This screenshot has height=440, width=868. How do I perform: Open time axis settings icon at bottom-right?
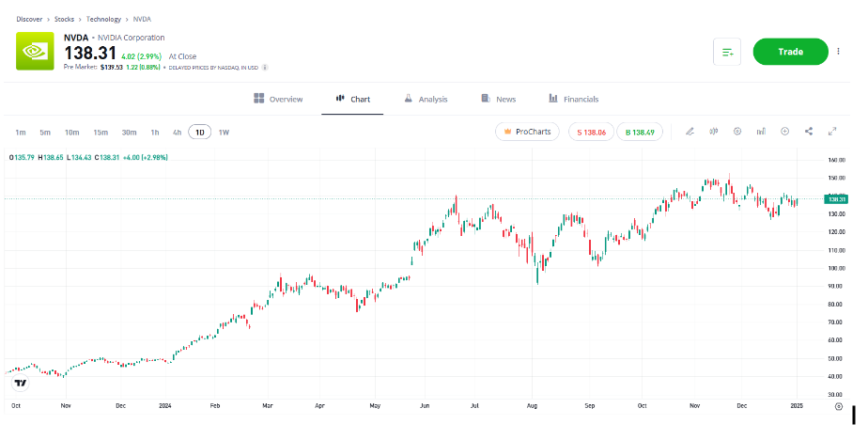click(x=839, y=406)
